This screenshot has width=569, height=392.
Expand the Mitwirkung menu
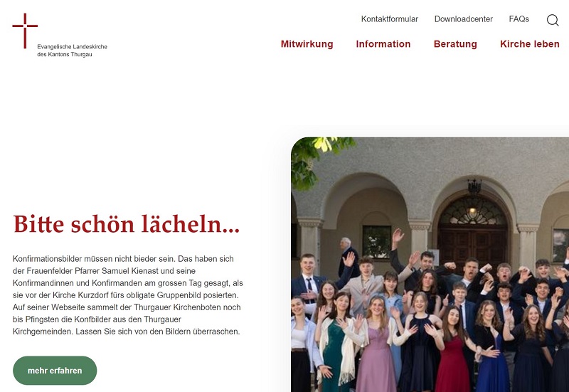pos(307,44)
